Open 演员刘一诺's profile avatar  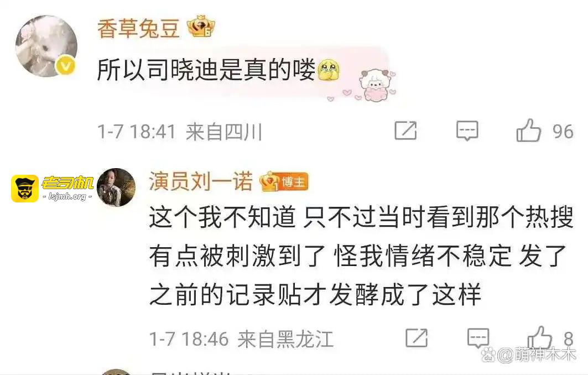pos(116,187)
